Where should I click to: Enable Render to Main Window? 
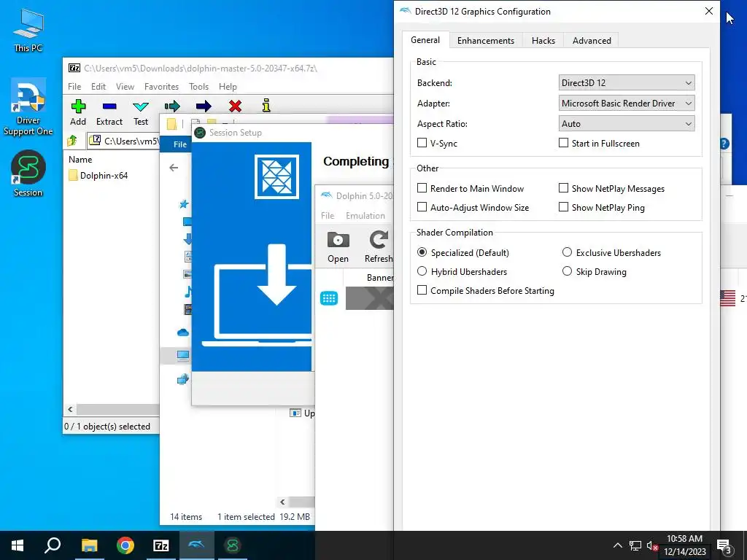click(422, 188)
